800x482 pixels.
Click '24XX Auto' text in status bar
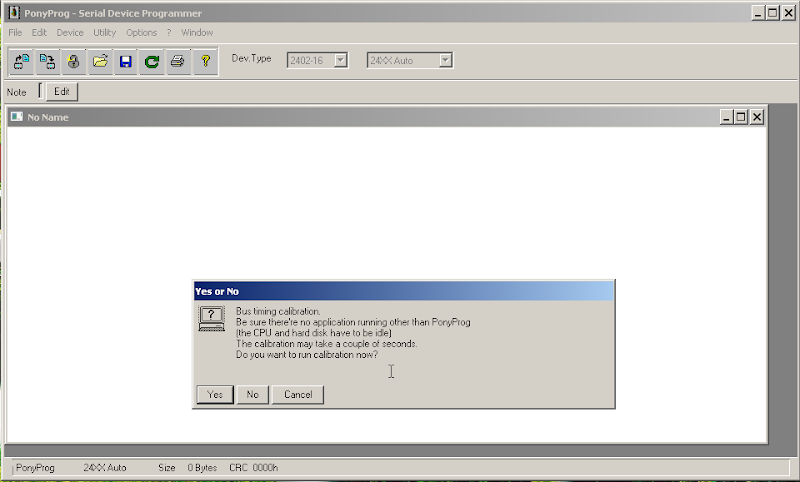[x=105, y=468]
